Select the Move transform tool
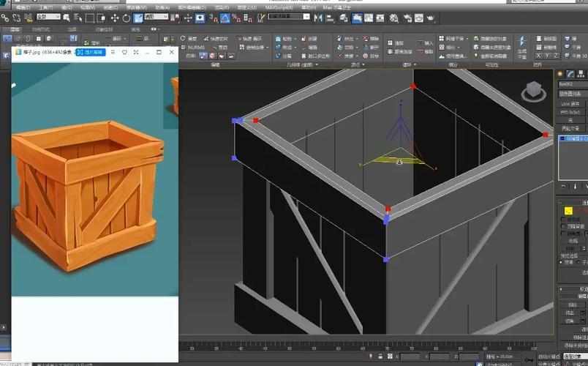The height and width of the screenshot is (366, 588). (115, 18)
